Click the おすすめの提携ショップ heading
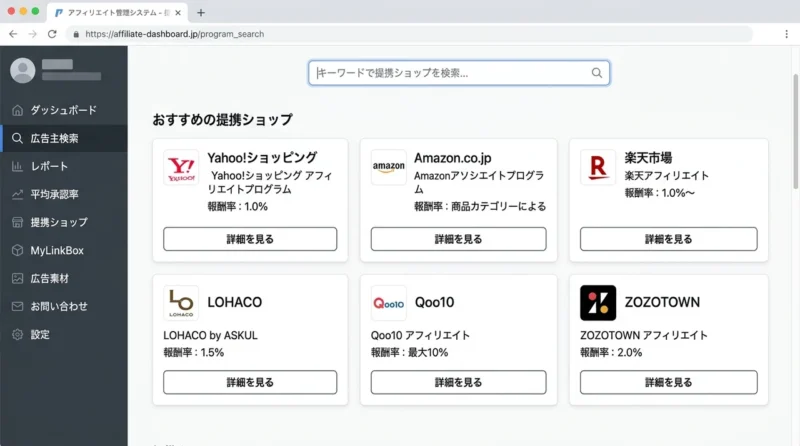 pos(222,119)
